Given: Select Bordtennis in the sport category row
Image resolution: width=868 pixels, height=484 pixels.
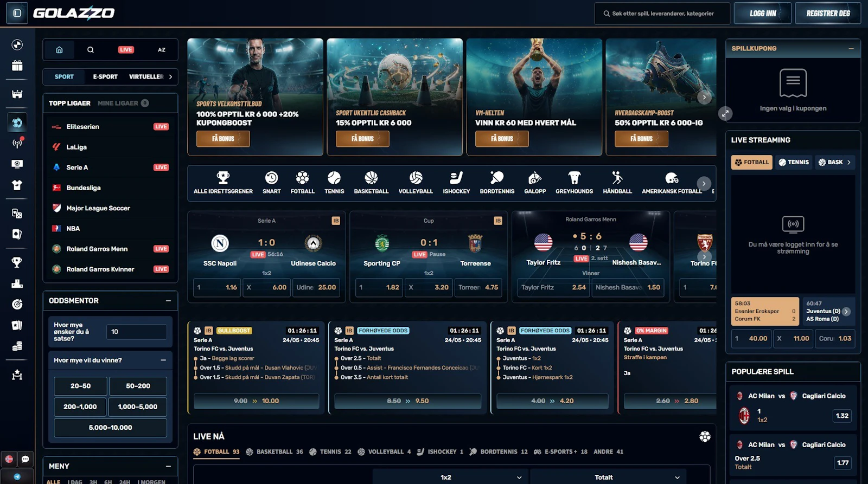Looking at the screenshot, I should point(497,183).
